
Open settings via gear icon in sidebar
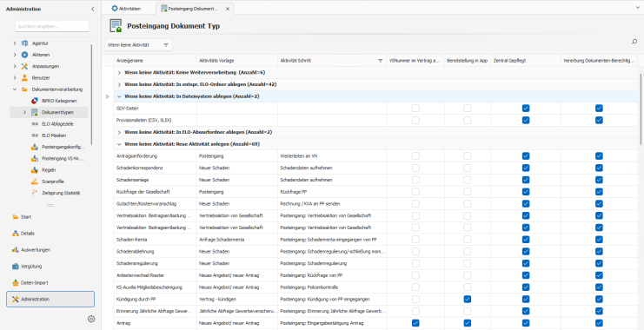click(91, 319)
